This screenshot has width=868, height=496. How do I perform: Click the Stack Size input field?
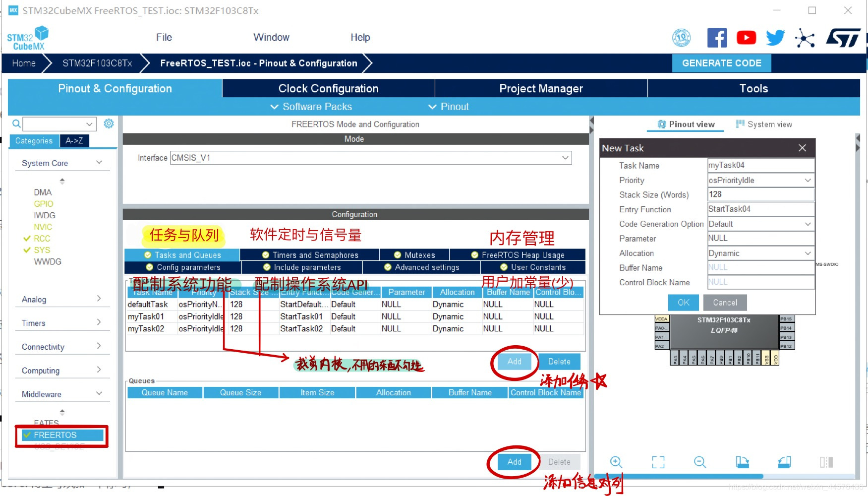(x=761, y=194)
